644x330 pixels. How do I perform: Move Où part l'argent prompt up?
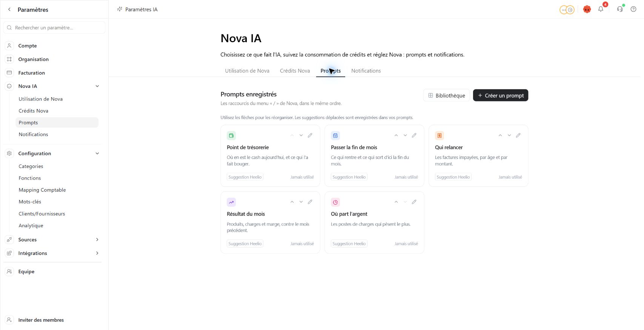tap(396, 202)
